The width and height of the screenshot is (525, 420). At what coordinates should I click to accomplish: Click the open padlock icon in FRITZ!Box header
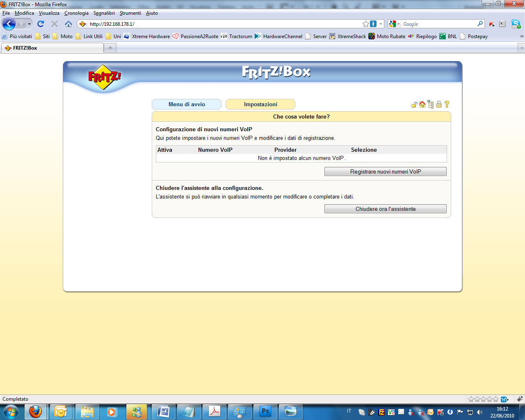pos(414,105)
